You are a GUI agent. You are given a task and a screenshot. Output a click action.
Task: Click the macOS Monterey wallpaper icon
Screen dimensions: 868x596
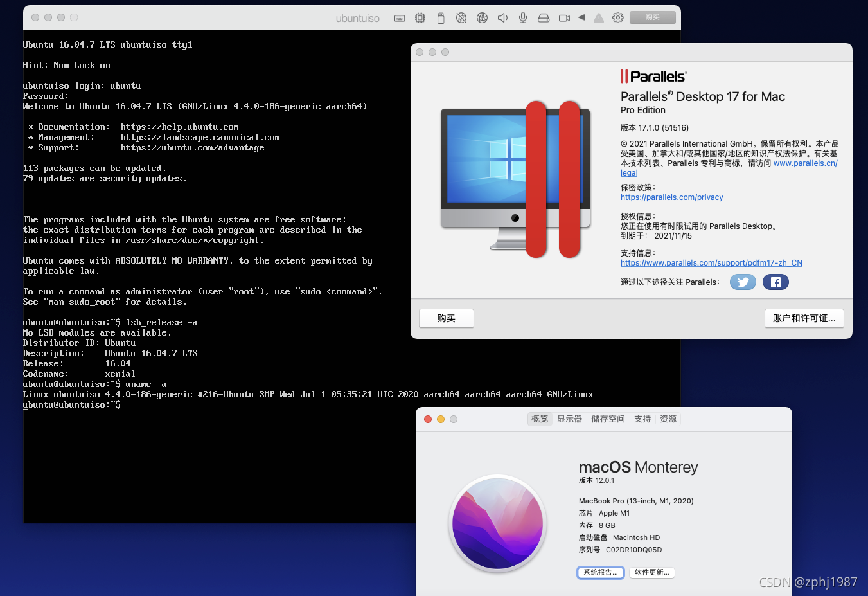tap(498, 523)
